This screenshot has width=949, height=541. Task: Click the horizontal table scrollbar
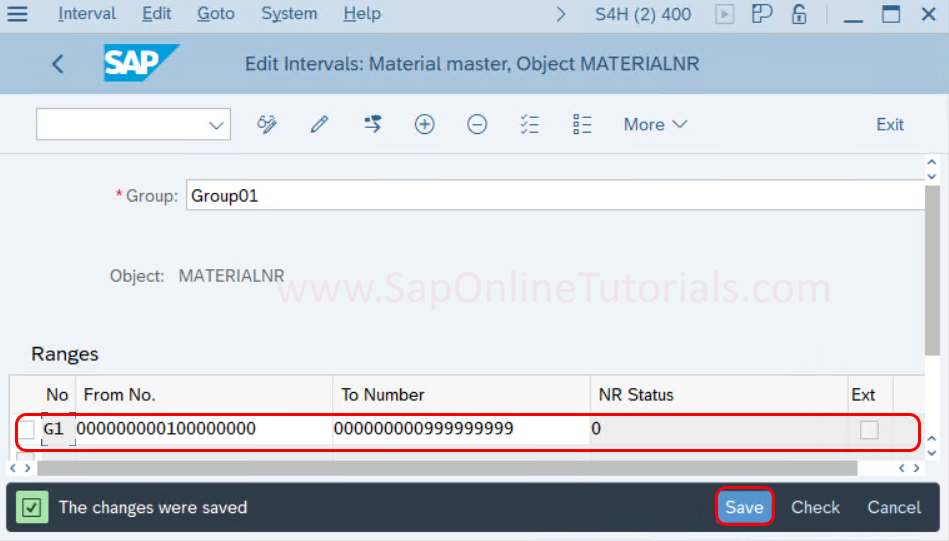click(447, 468)
